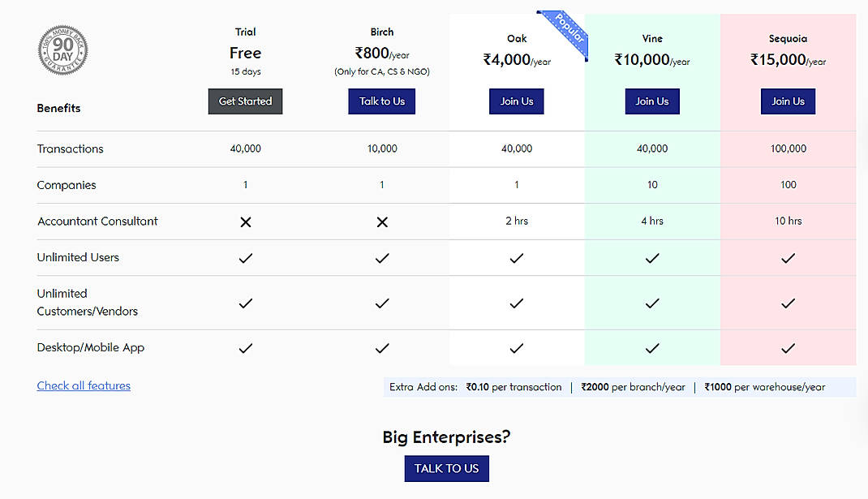Select the Sequoia plan column header
Image resolution: width=868 pixels, height=499 pixels.
point(787,38)
